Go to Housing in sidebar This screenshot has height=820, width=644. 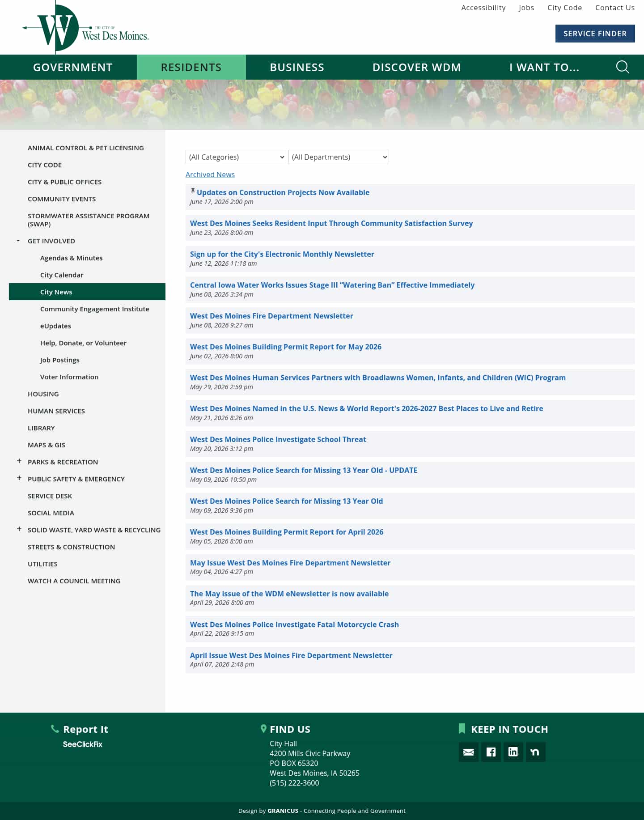pyautogui.click(x=43, y=394)
